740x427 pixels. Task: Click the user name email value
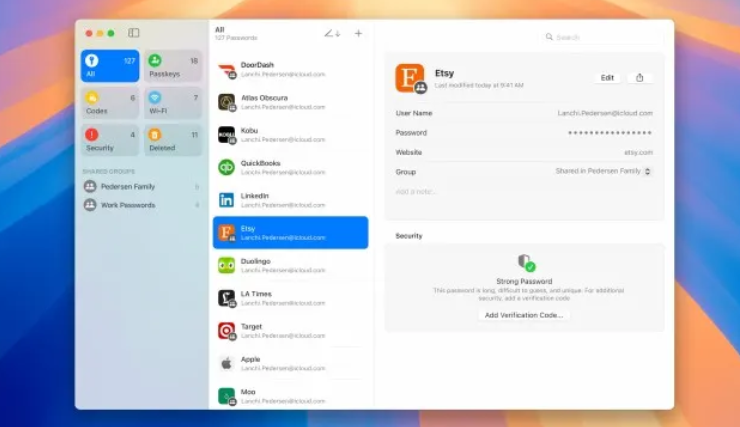[x=605, y=113]
